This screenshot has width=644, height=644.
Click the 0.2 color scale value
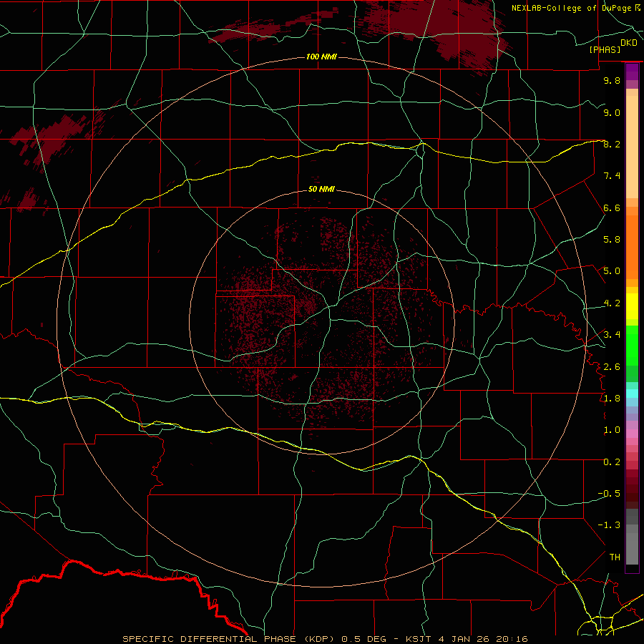612,462
